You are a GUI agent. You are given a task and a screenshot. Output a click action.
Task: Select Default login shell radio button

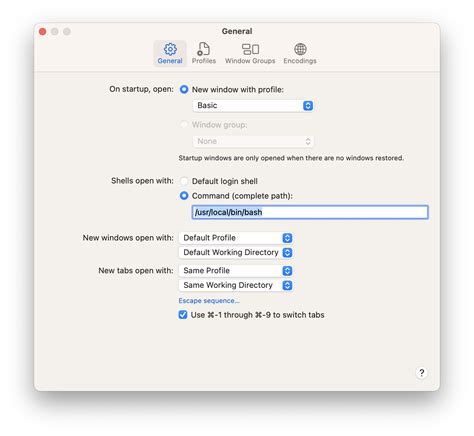184,181
